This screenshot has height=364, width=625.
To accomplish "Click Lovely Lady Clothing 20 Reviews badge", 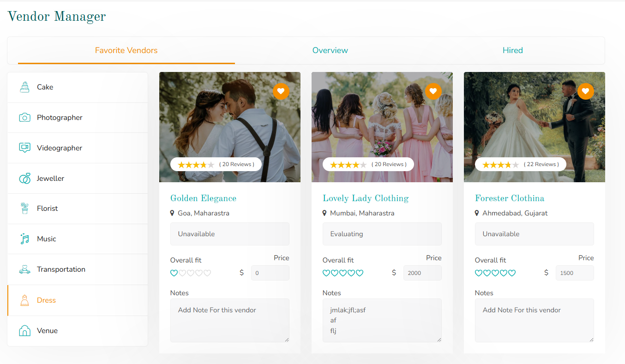I will (x=368, y=164).
